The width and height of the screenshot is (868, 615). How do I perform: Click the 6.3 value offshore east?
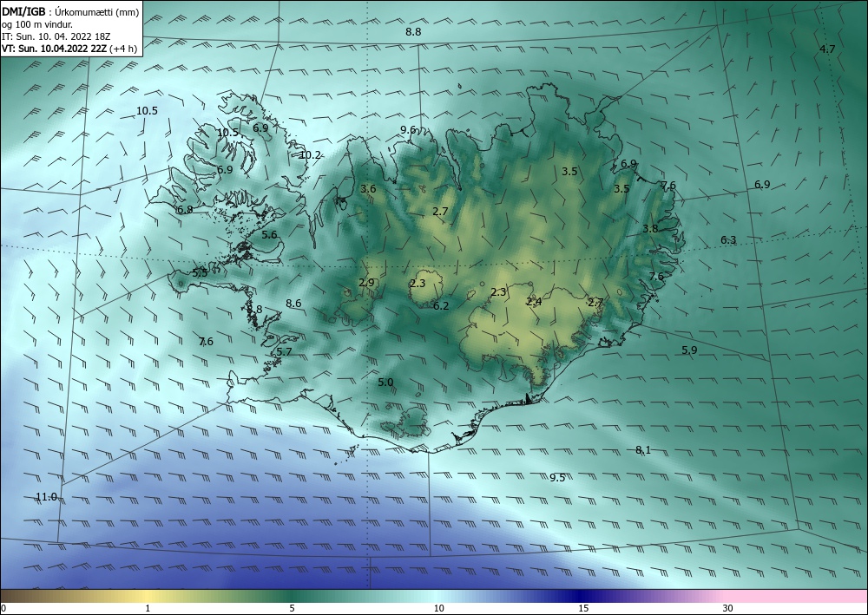[x=728, y=240]
